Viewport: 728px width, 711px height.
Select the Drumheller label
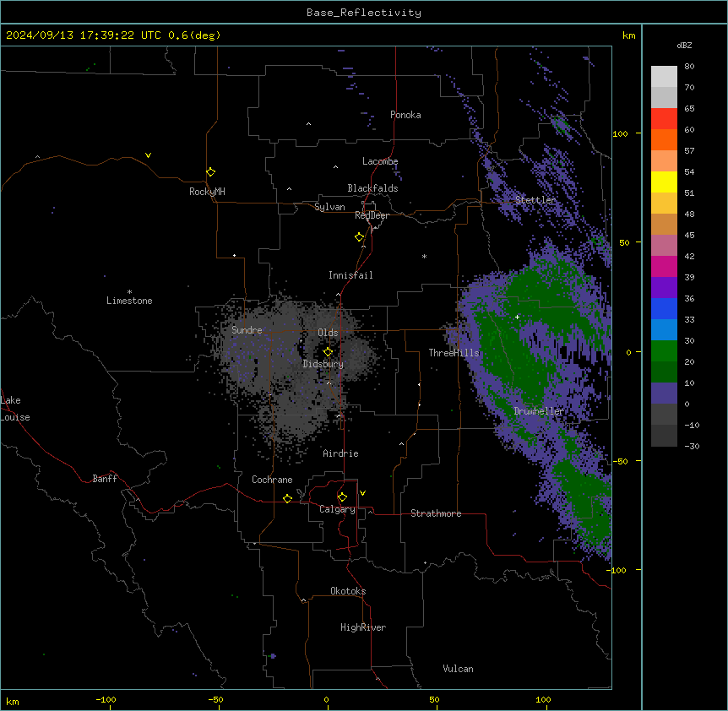coord(539,411)
